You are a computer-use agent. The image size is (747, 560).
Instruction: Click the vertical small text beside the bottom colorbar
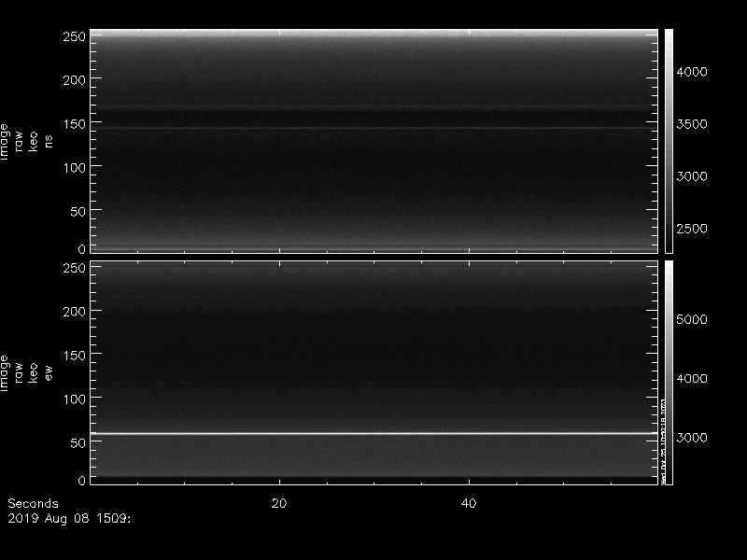coord(660,439)
